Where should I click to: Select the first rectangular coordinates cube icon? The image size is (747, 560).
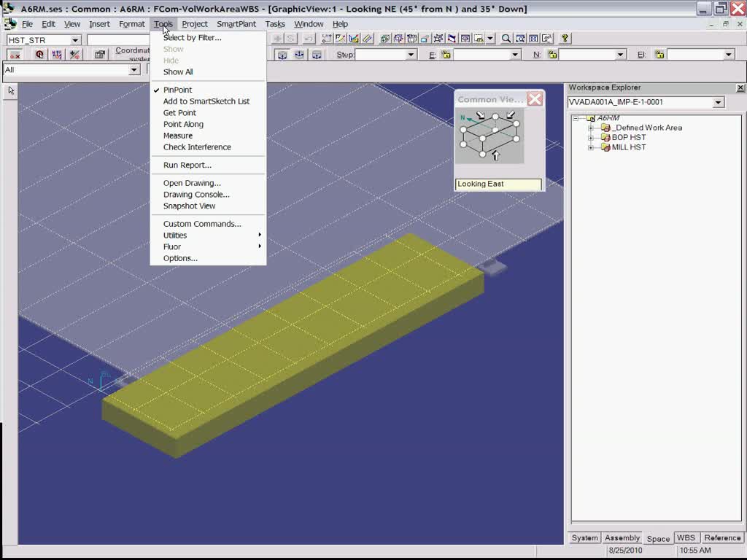tap(282, 55)
